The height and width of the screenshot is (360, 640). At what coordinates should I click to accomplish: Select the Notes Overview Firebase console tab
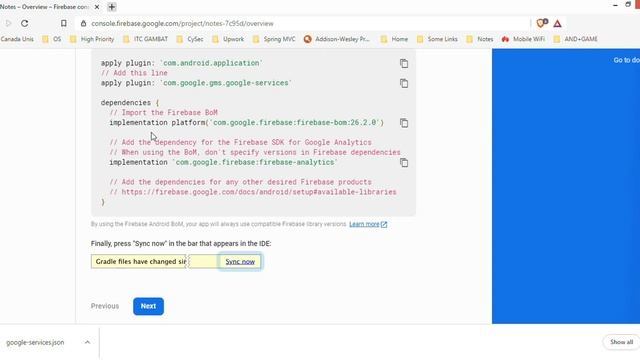44,7
